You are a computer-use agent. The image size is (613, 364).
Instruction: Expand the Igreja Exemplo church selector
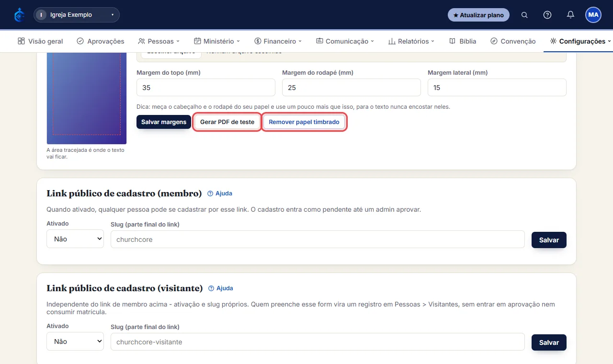77,15
